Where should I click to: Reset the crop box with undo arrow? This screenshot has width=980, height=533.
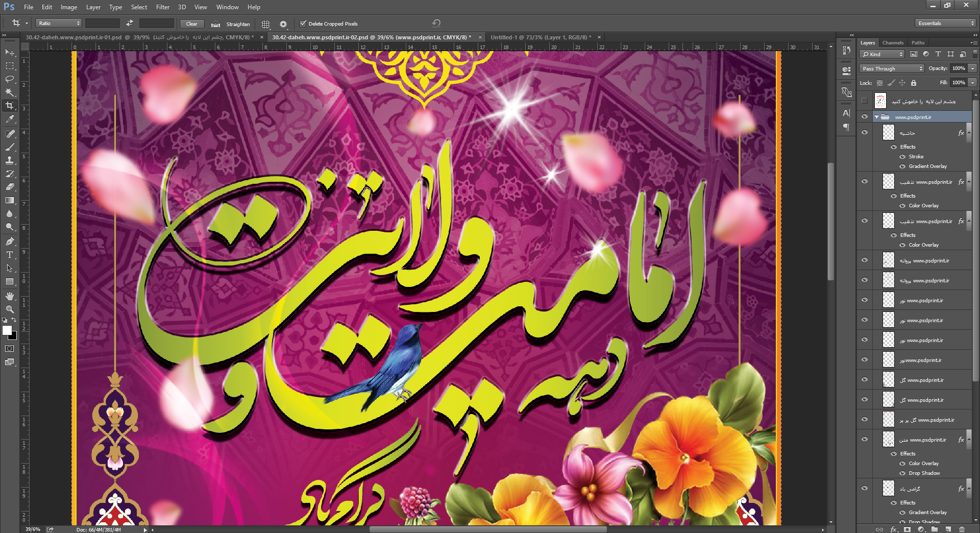[436, 23]
